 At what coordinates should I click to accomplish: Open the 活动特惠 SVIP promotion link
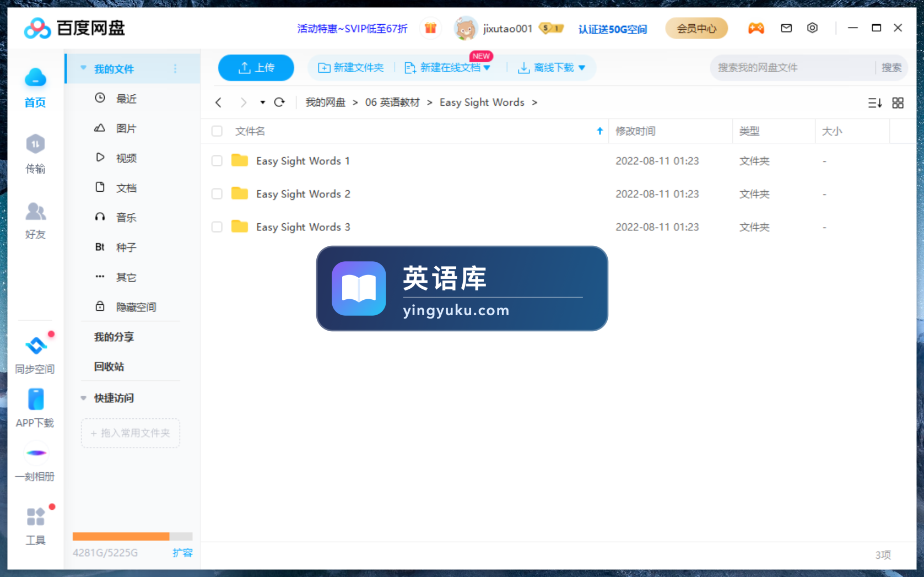coord(352,29)
